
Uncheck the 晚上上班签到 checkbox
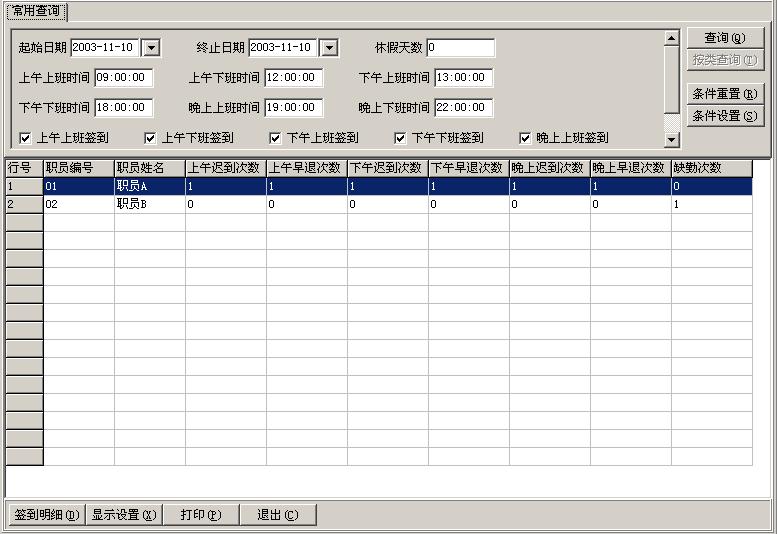(x=525, y=138)
